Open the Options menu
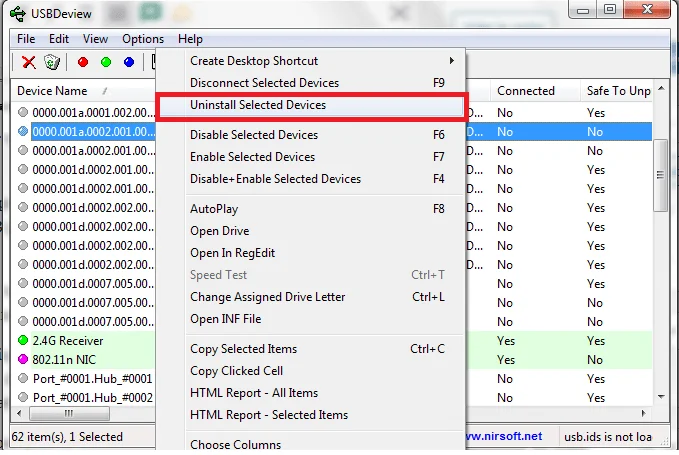Viewport: 679px width, 455px height. [143, 39]
